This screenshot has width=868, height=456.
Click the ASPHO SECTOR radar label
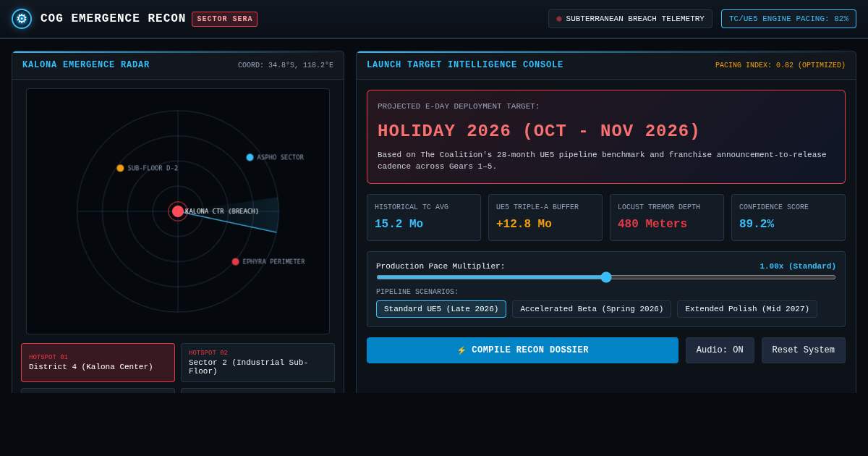(281, 157)
